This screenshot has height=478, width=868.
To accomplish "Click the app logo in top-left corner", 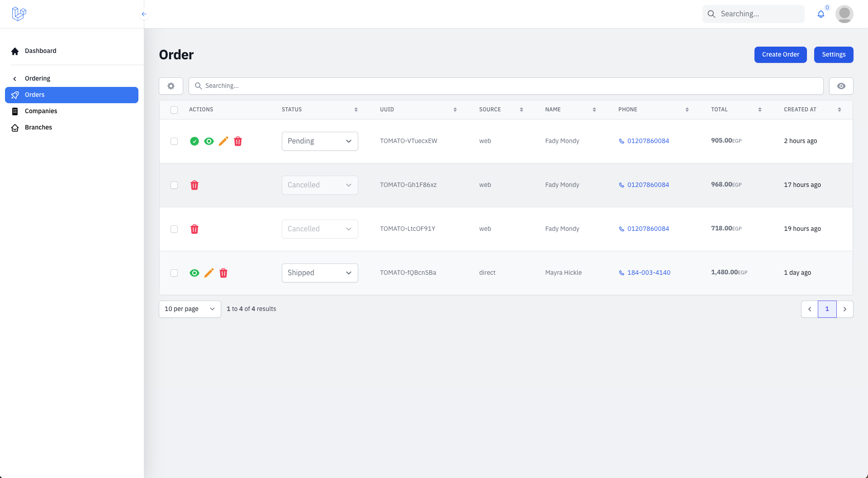I will (x=19, y=14).
